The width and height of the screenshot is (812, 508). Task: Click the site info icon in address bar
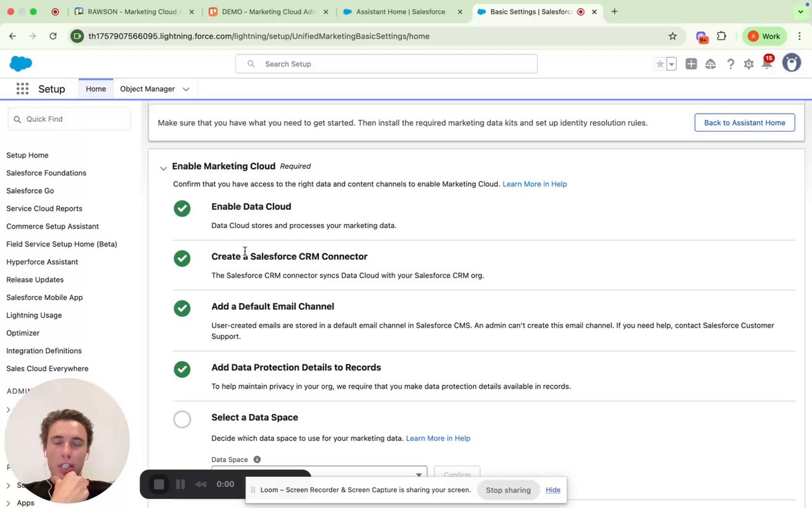tap(77, 36)
